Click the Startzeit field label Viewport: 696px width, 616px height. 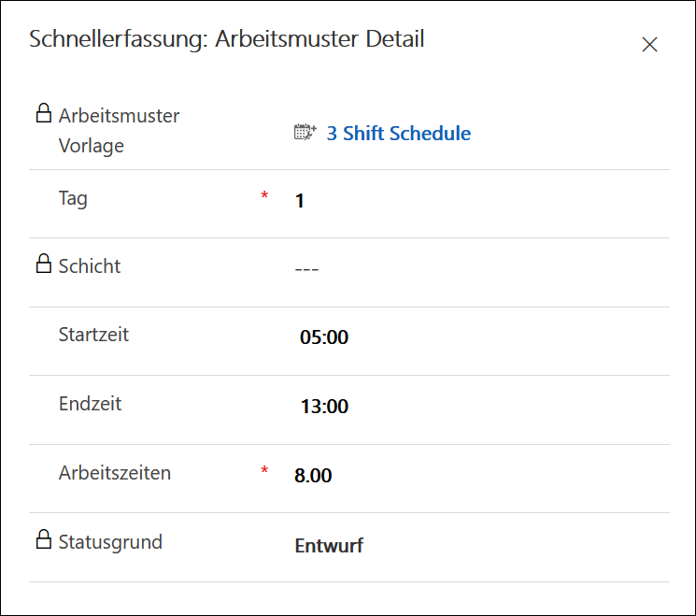(93, 335)
